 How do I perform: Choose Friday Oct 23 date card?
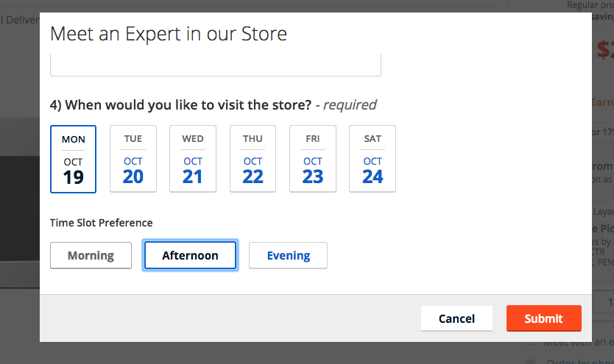(312, 159)
